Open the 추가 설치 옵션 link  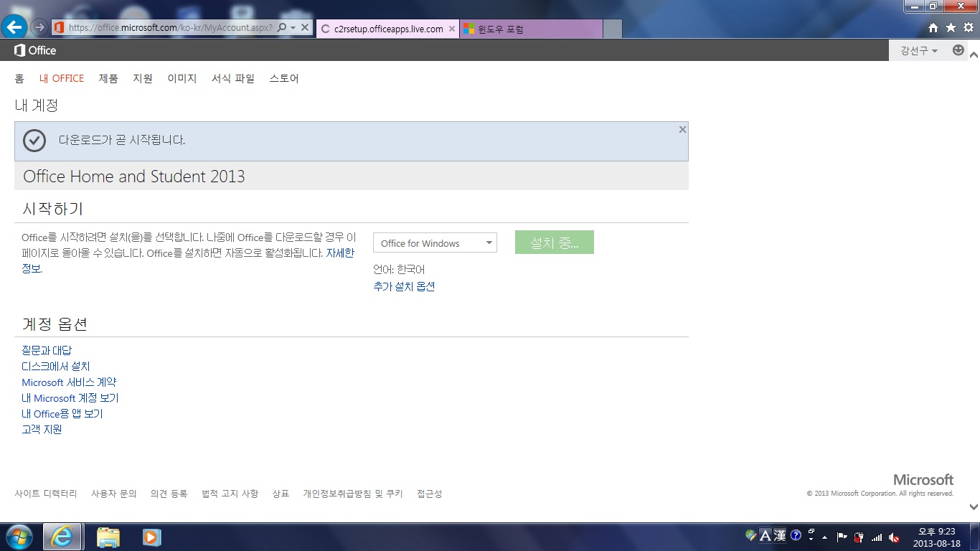tap(404, 286)
